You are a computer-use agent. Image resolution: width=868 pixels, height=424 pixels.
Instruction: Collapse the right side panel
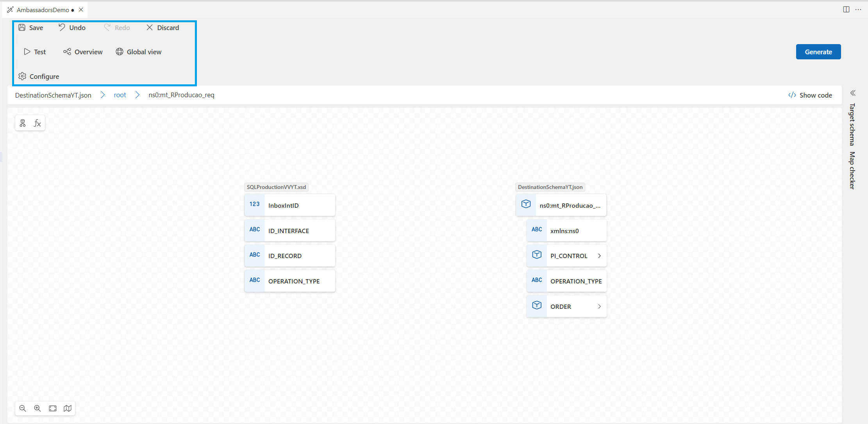pos(853,93)
